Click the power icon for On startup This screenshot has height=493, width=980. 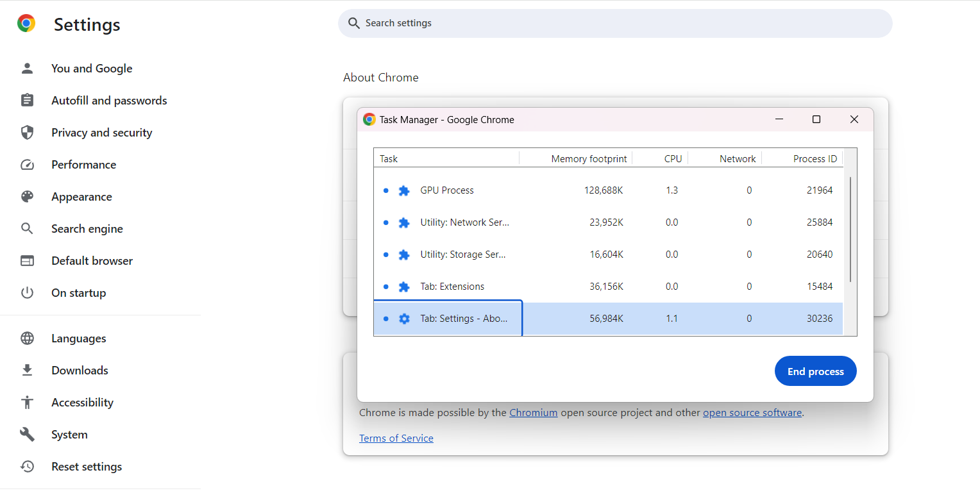(x=27, y=293)
